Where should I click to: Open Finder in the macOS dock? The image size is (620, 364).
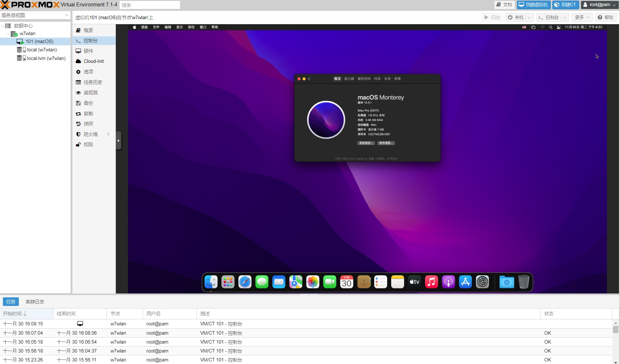click(x=211, y=282)
